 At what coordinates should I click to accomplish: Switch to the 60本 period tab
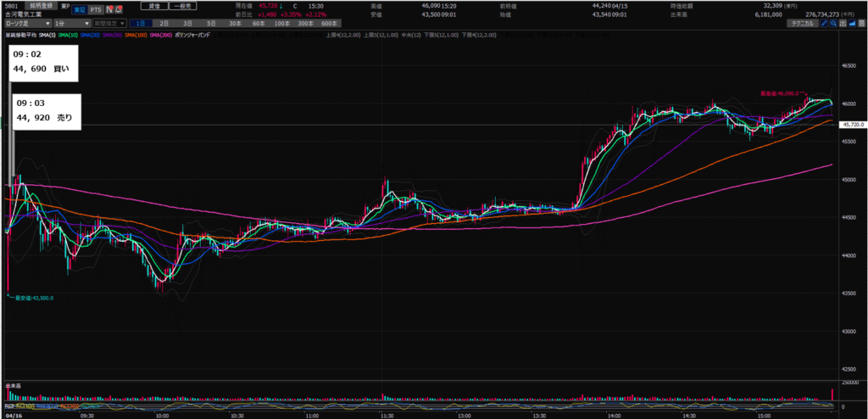(258, 24)
